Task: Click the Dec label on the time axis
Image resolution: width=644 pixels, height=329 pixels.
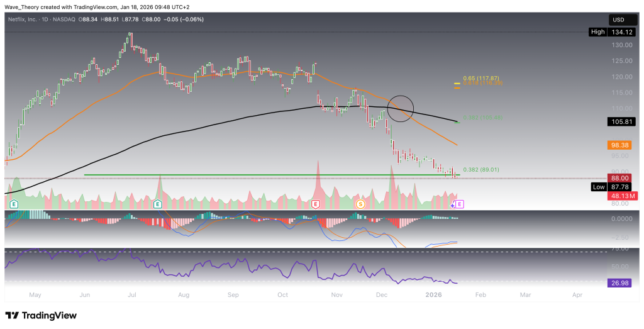Action: [x=382, y=295]
